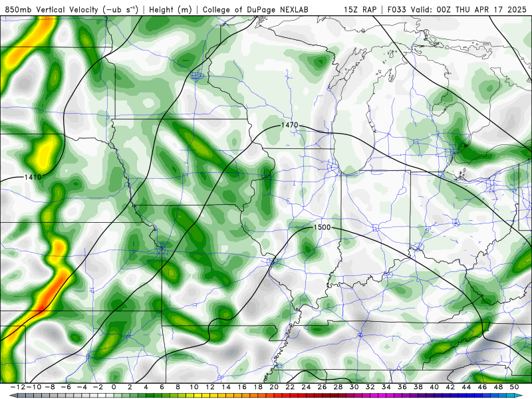Click the -12 value on color scale
This screenshot has height=399, width=532.
click(x=18, y=387)
